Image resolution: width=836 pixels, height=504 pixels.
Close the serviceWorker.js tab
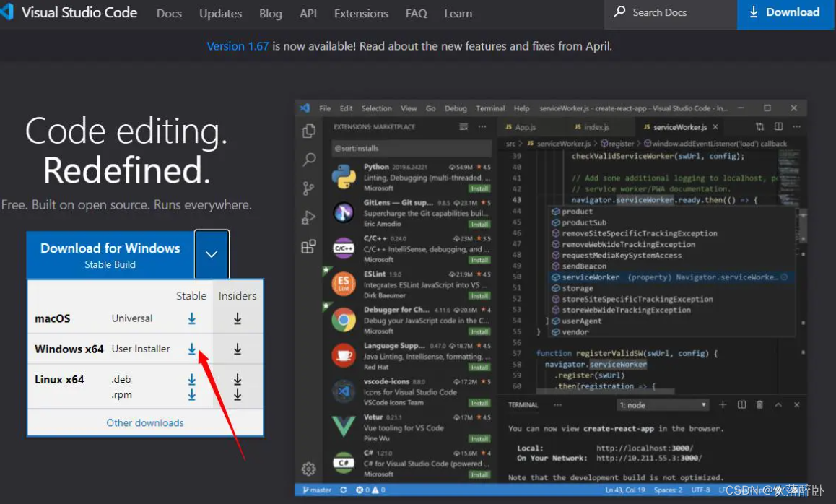click(x=715, y=127)
